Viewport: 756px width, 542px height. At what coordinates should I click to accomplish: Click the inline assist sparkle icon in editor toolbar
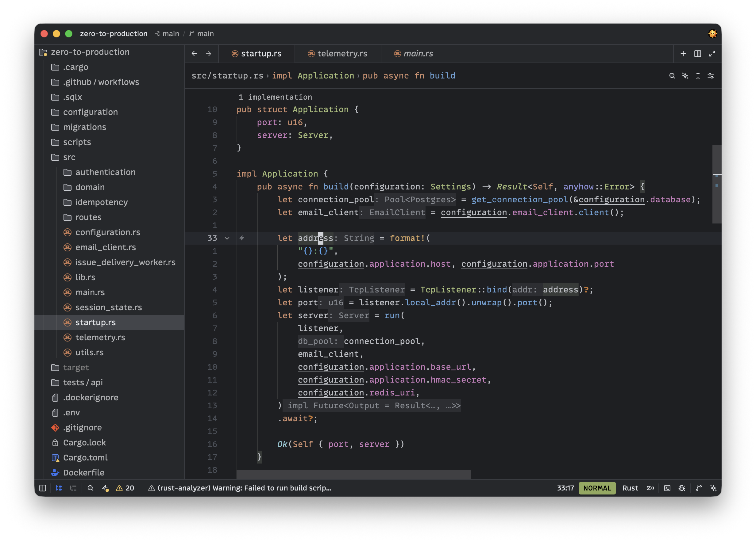(x=685, y=76)
